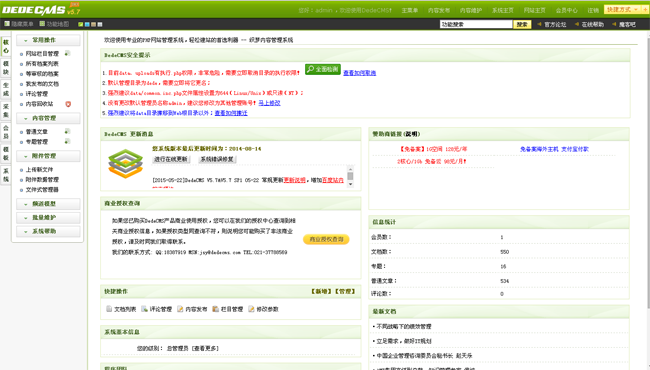Open 内容发布 in top navigation
The height and width of the screenshot is (370, 650).
coord(439,10)
